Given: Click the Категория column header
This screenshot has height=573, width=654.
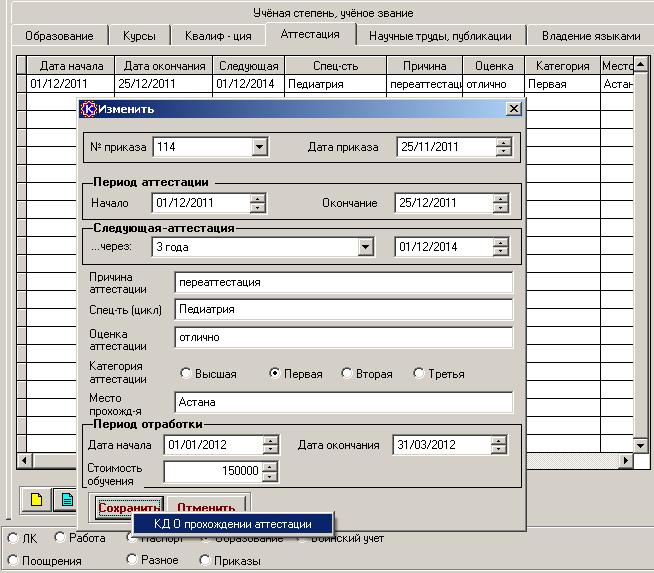Looking at the screenshot, I should coord(562,66).
